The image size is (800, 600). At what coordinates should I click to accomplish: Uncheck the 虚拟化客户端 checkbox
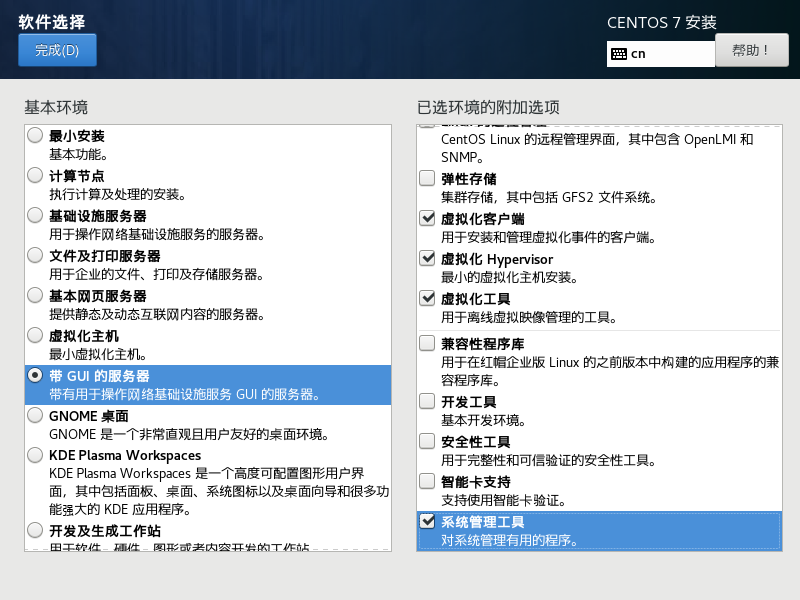427,218
